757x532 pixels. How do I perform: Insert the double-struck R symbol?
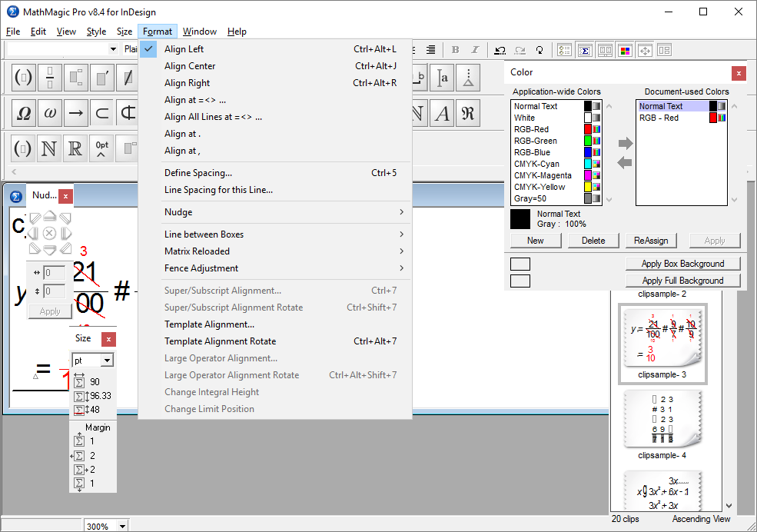pos(75,148)
